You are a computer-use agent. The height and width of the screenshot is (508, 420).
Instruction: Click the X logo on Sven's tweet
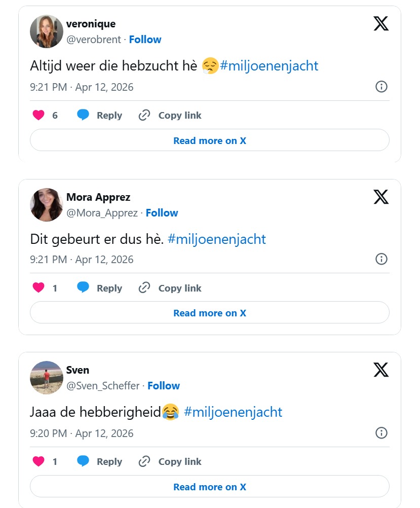tap(381, 370)
